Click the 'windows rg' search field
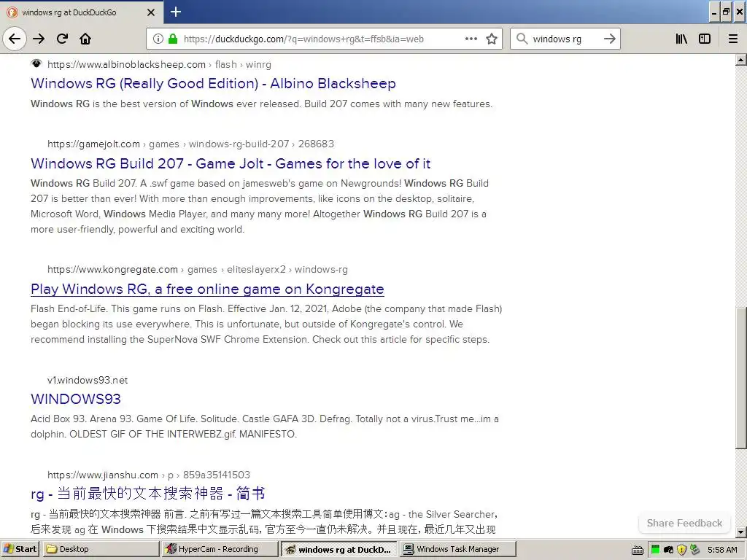The height and width of the screenshot is (560, 747). [565, 39]
